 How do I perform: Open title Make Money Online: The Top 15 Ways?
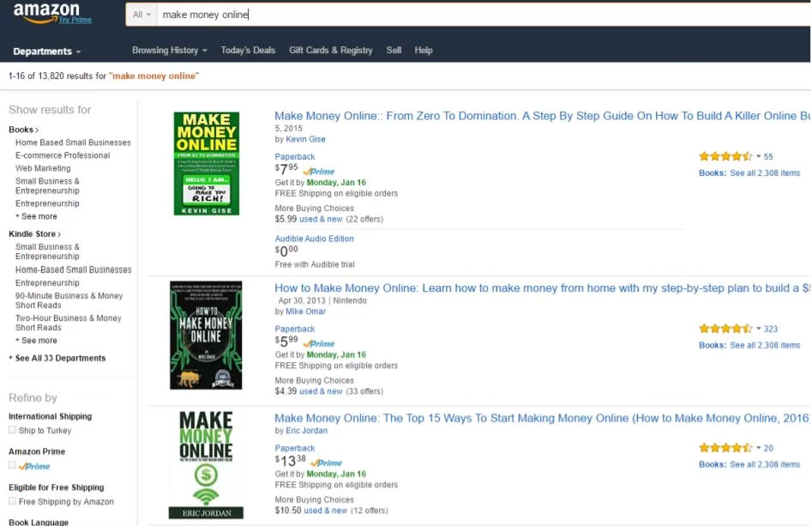542,418
